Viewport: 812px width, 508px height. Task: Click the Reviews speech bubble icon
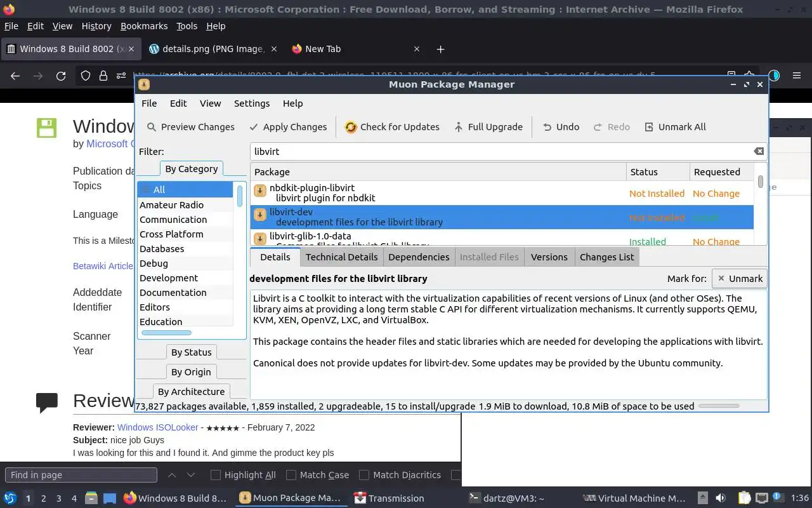click(47, 401)
